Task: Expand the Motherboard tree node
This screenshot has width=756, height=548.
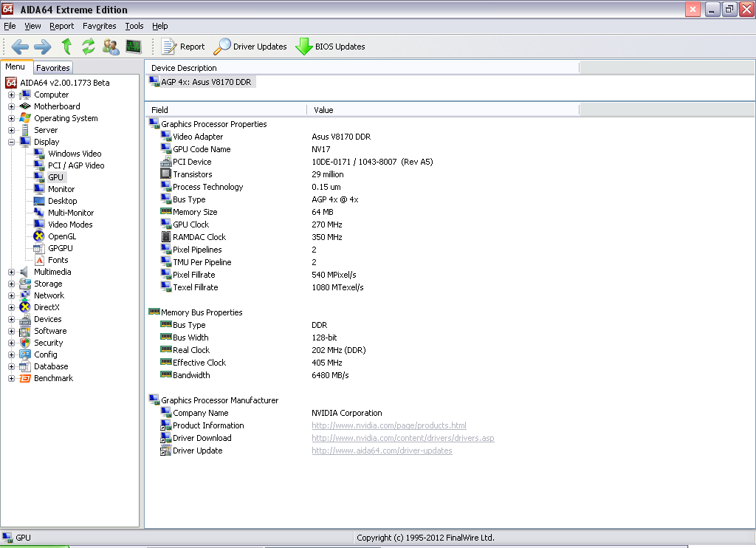Action: [x=12, y=106]
